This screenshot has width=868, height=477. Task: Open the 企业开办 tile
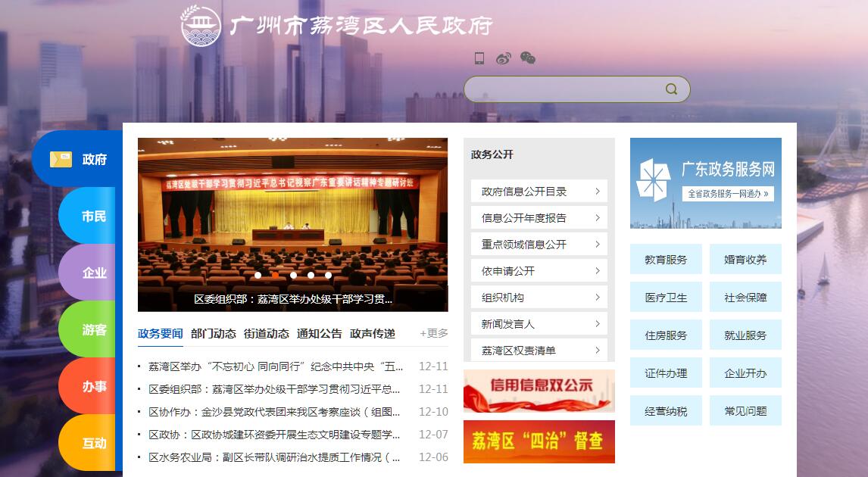[745, 373]
